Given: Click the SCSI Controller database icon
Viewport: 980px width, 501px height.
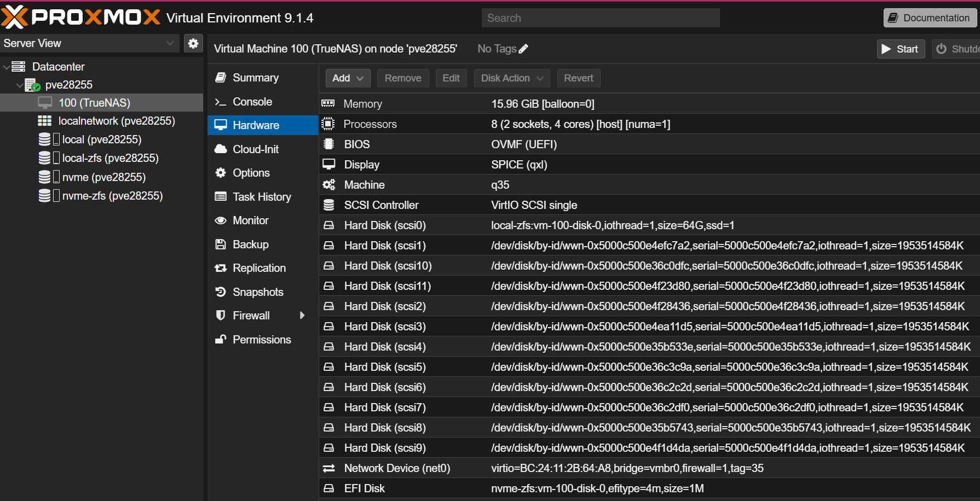Looking at the screenshot, I should pos(328,205).
